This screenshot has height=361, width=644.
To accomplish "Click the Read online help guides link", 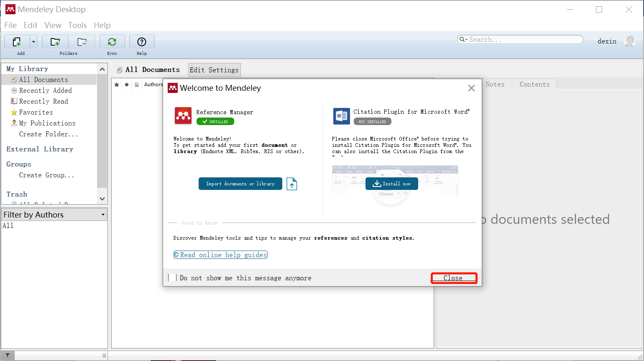I will (220, 255).
